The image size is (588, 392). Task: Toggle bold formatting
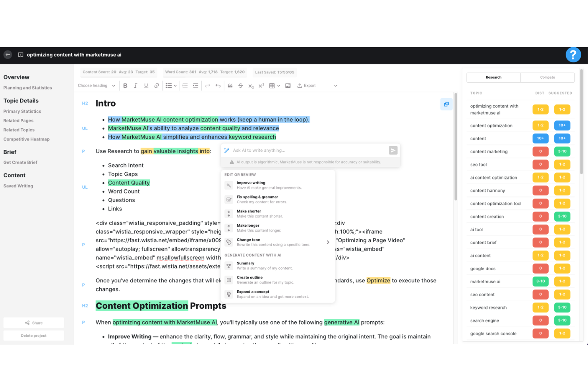125,85
